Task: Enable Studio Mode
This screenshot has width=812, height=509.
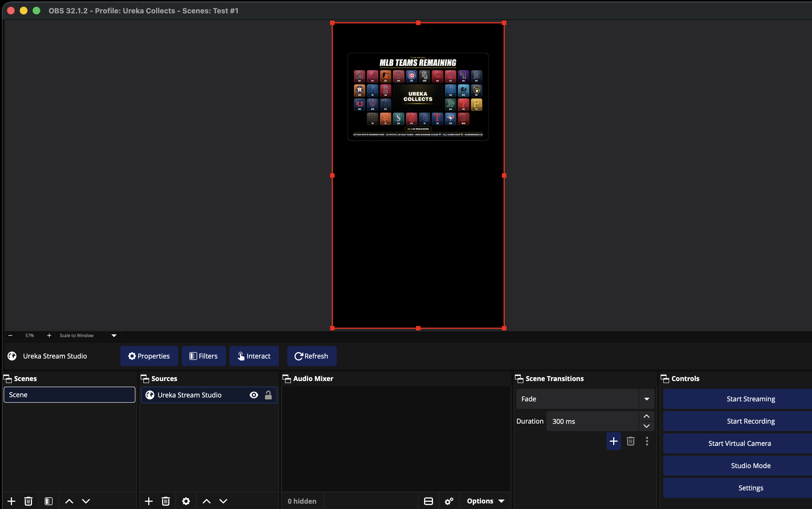Action: click(x=738, y=466)
